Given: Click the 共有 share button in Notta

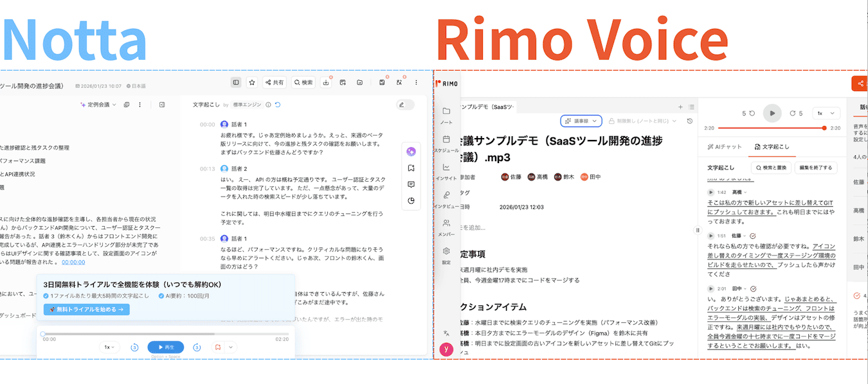Looking at the screenshot, I should point(275,82).
